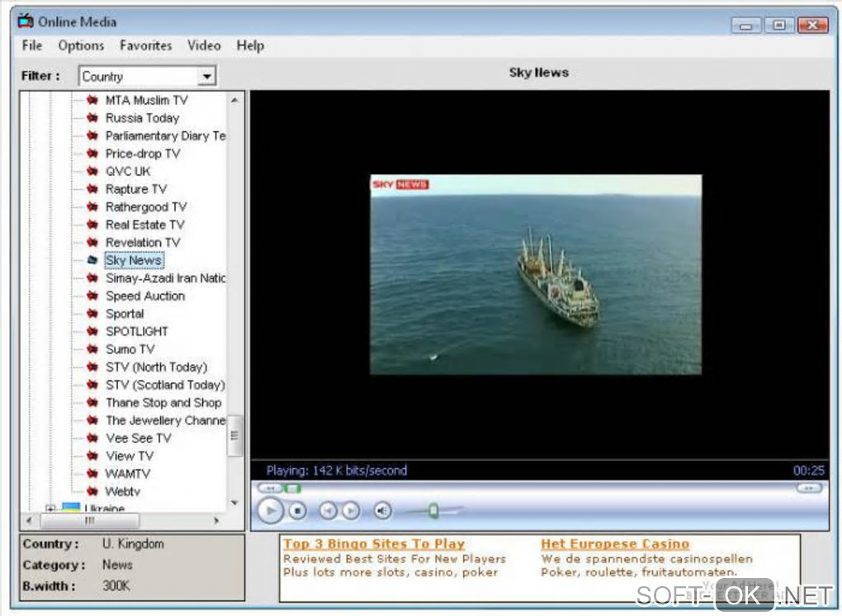The height and width of the screenshot is (616, 842).
Task: Open the Filter Country dropdown
Action: pyautogui.click(x=206, y=77)
